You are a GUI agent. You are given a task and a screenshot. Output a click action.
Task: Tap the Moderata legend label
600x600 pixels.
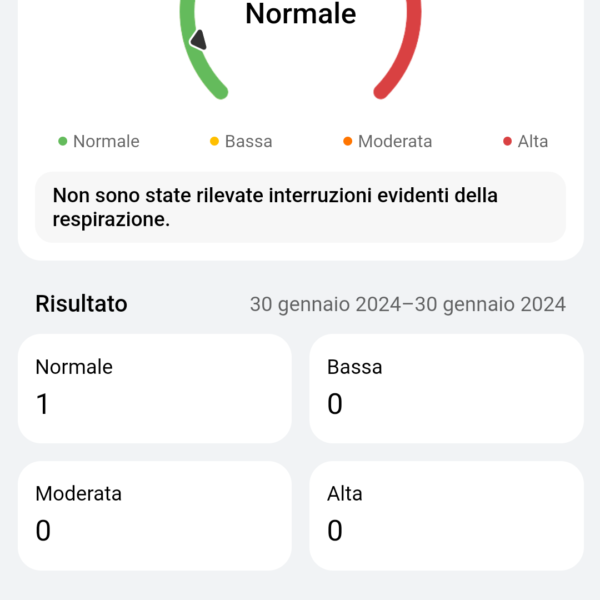pyautogui.click(x=395, y=141)
